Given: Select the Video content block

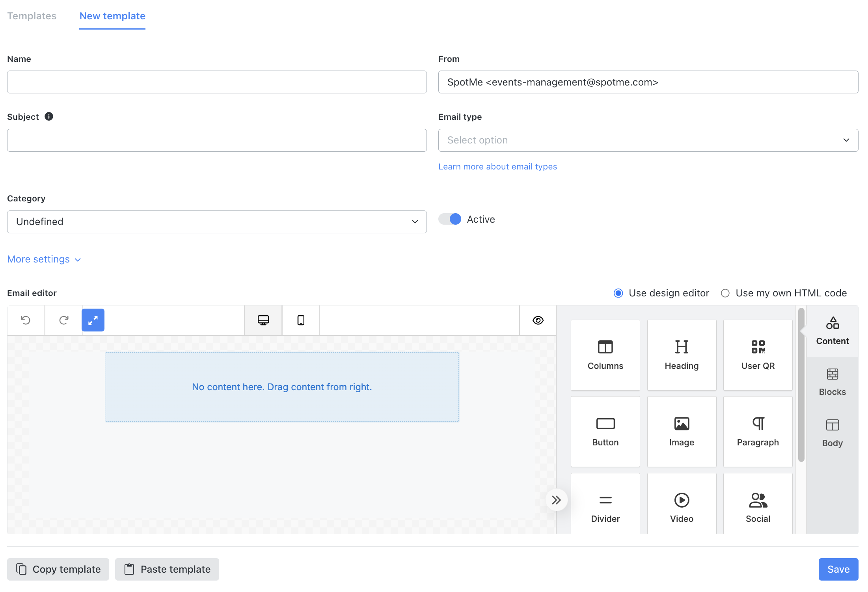Looking at the screenshot, I should tap(682, 504).
